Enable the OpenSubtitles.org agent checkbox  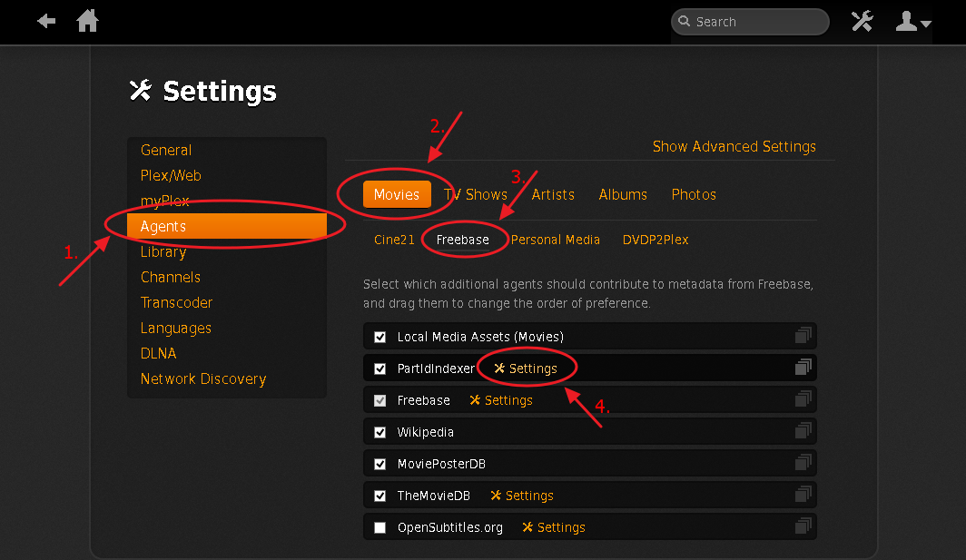pyautogui.click(x=379, y=526)
